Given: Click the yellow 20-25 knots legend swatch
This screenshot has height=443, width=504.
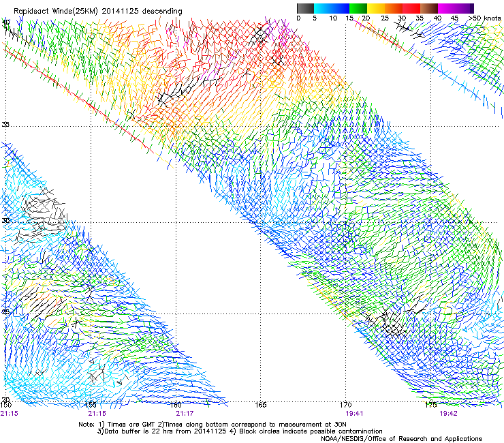Looking at the screenshot, I should click(x=376, y=8).
